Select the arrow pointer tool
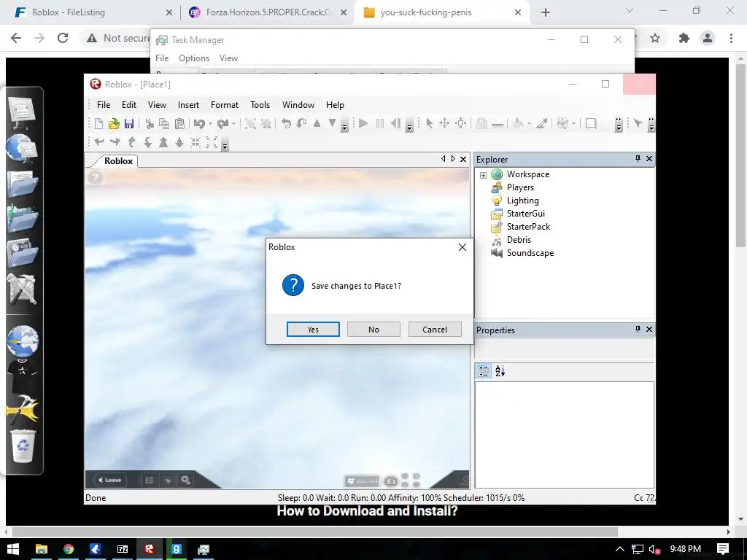This screenshot has width=747, height=560. [x=429, y=124]
